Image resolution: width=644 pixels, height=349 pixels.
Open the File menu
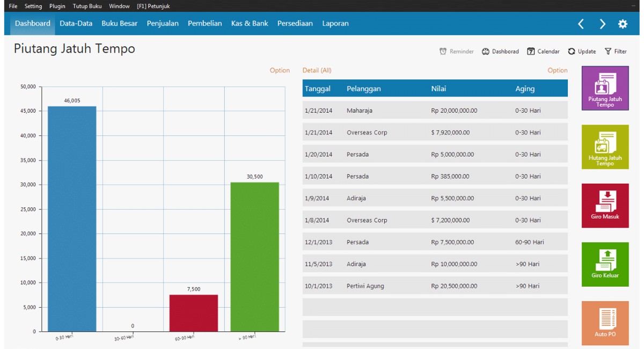(x=13, y=6)
